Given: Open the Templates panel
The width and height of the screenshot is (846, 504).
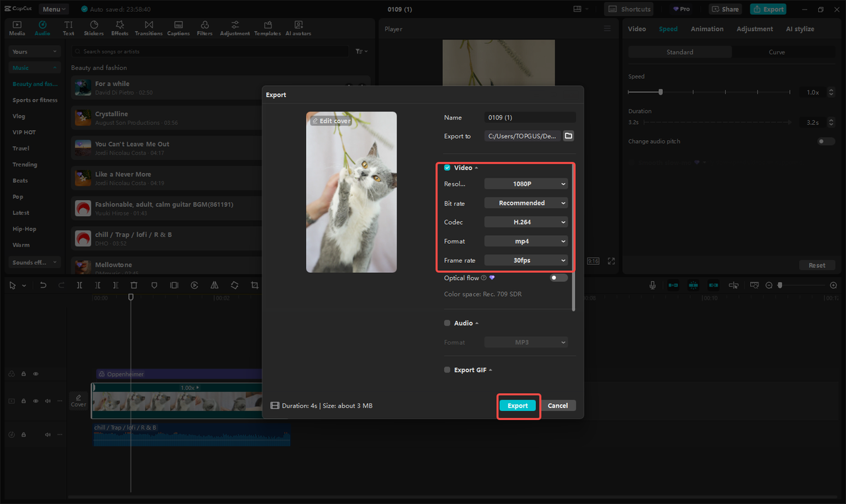Looking at the screenshot, I should coord(267,27).
